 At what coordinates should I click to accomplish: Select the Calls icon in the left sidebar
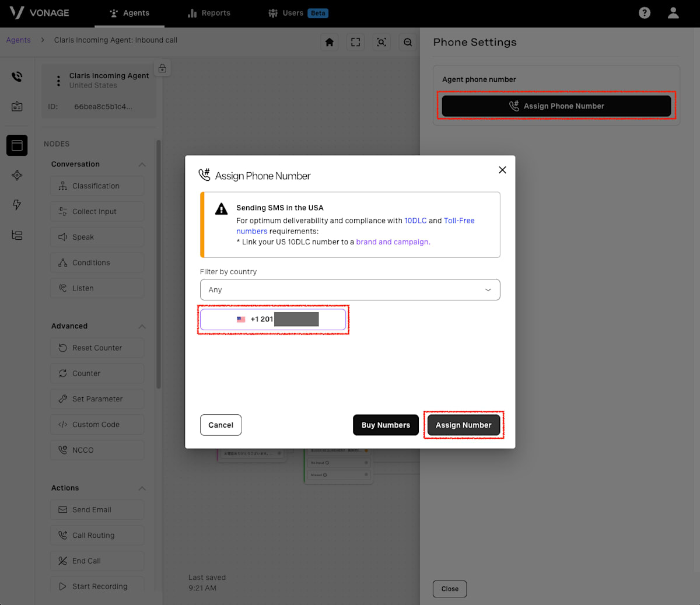click(17, 76)
